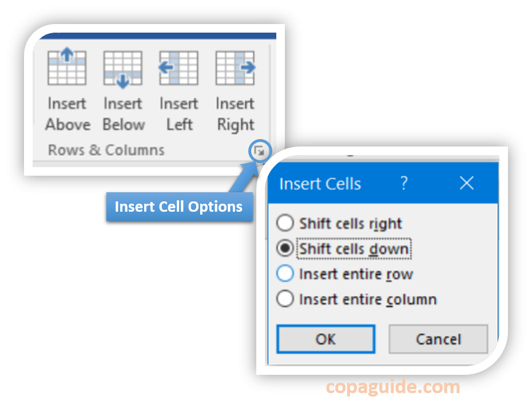Open the Rows & Columns dialog launcher
Screen dimensions: 532x412
(x=260, y=150)
